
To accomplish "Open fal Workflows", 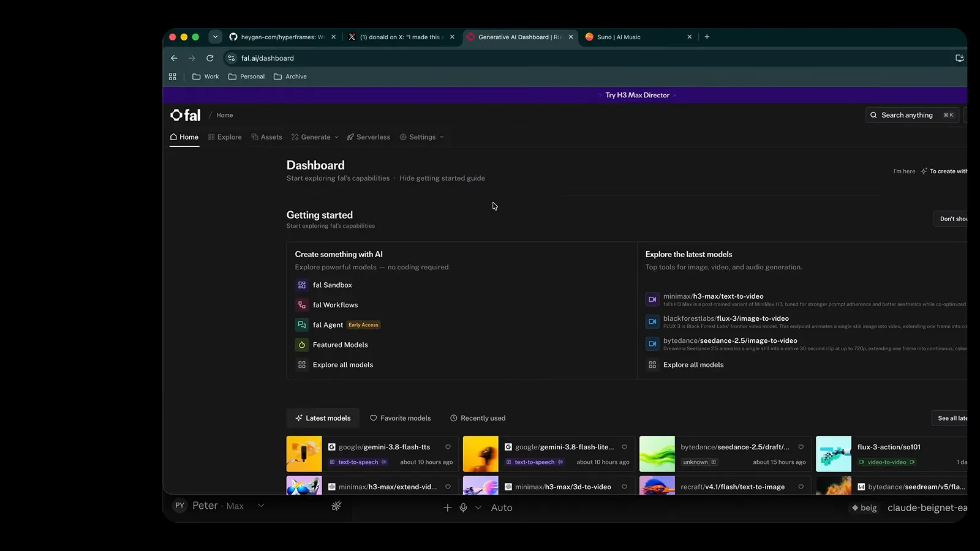I will click(335, 305).
